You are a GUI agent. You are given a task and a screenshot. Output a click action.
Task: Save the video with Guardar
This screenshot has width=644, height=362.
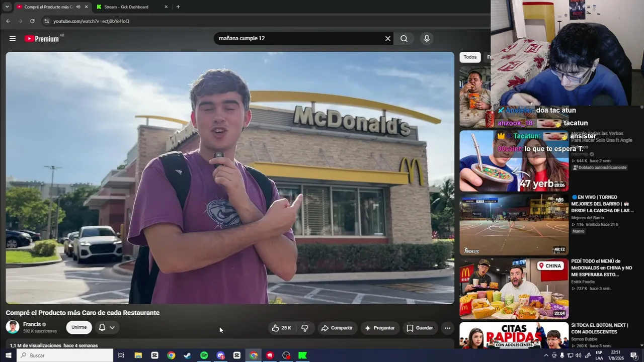[420, 328]
